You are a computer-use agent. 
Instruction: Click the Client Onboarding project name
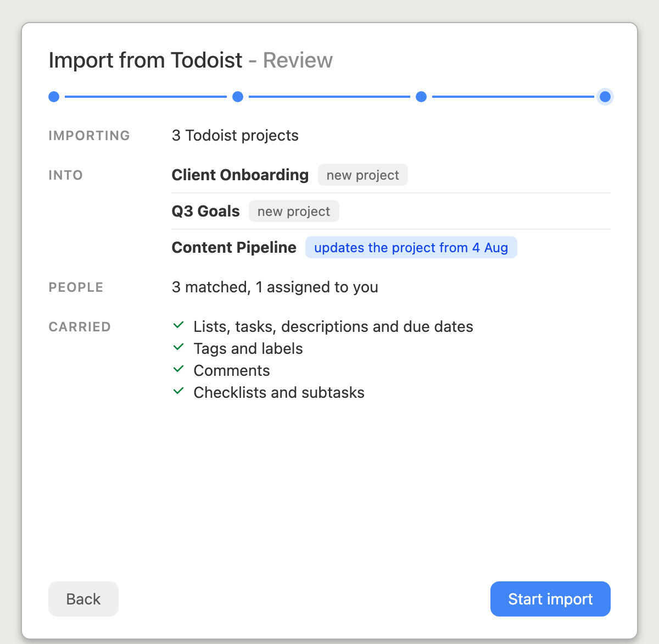click(x=240, y=175)
